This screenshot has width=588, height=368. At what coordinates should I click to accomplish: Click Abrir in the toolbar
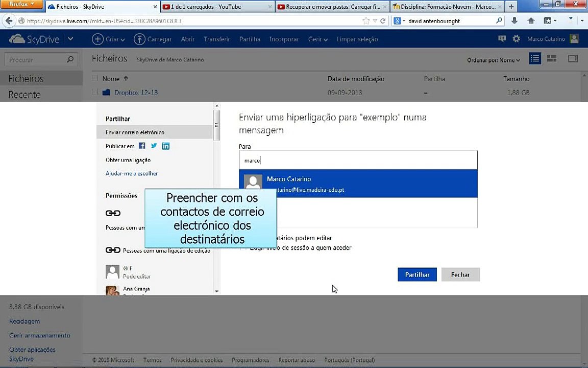(187, 39)
